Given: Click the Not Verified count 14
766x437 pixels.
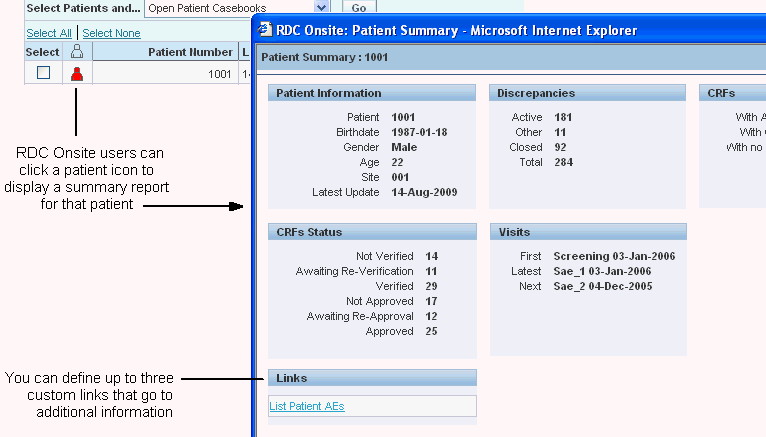Looking at the screenshot, I should click(x=431, y=256).
